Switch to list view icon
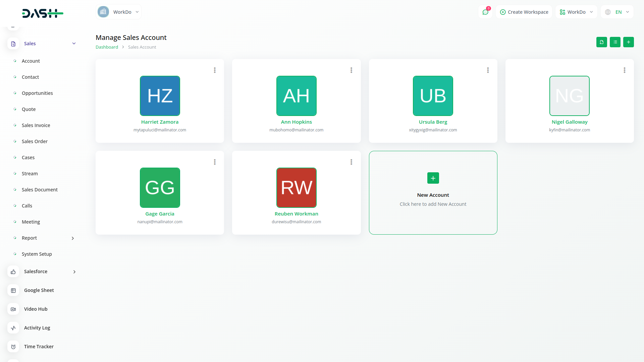The width and height of the screenshot is (644, 362). (x=615, y=42)
